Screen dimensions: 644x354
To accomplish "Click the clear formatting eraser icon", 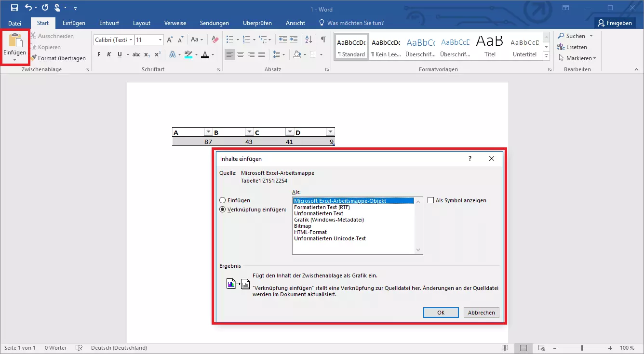I will pyautogui.click(x=215, y=39).
